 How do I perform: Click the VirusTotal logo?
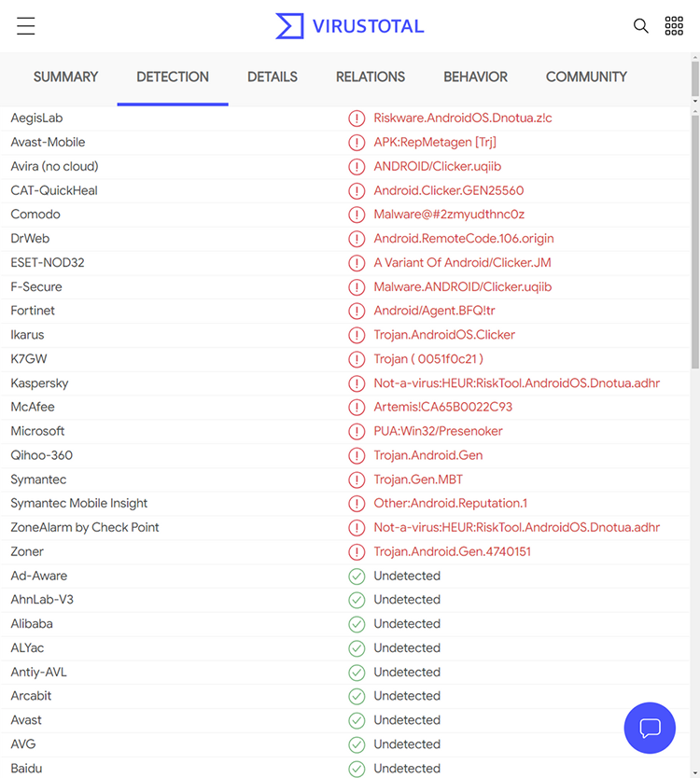[x=349, y=26]
